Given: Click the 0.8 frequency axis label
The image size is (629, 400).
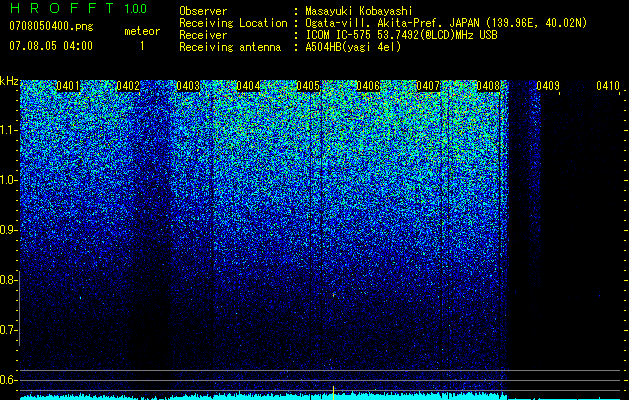Looking at the screenshot, I should [8, 280].
